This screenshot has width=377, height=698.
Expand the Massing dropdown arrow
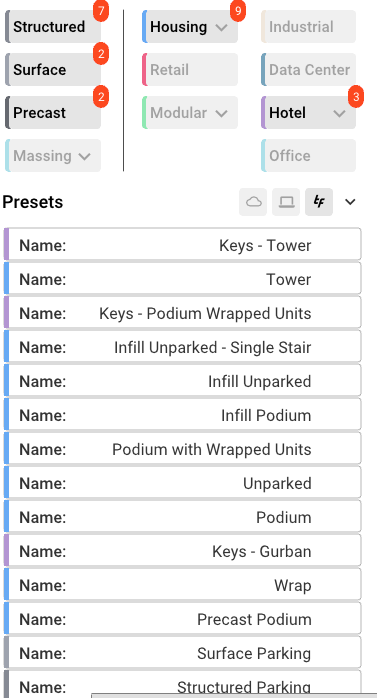tap(84, 156)
